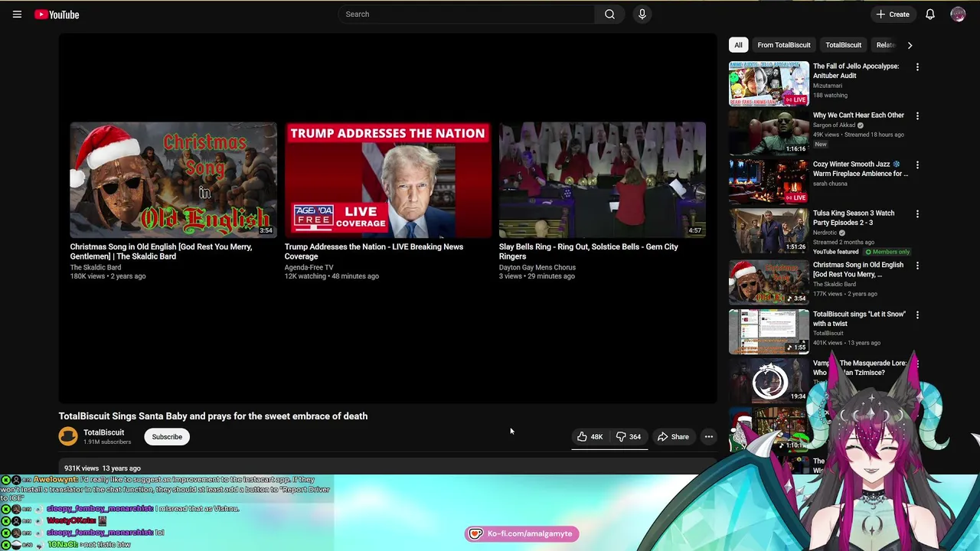
Task: Select the Related filter chip
Action: point(885,45)
